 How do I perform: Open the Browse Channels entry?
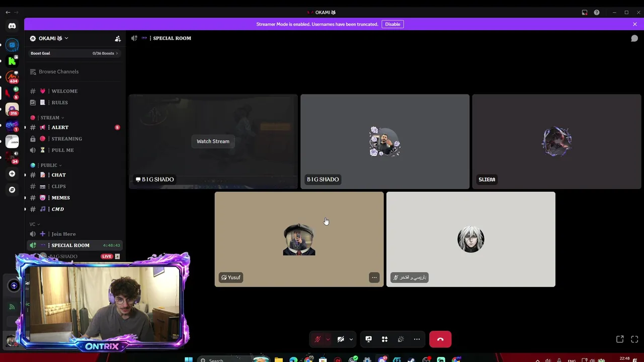pos(74,71)
